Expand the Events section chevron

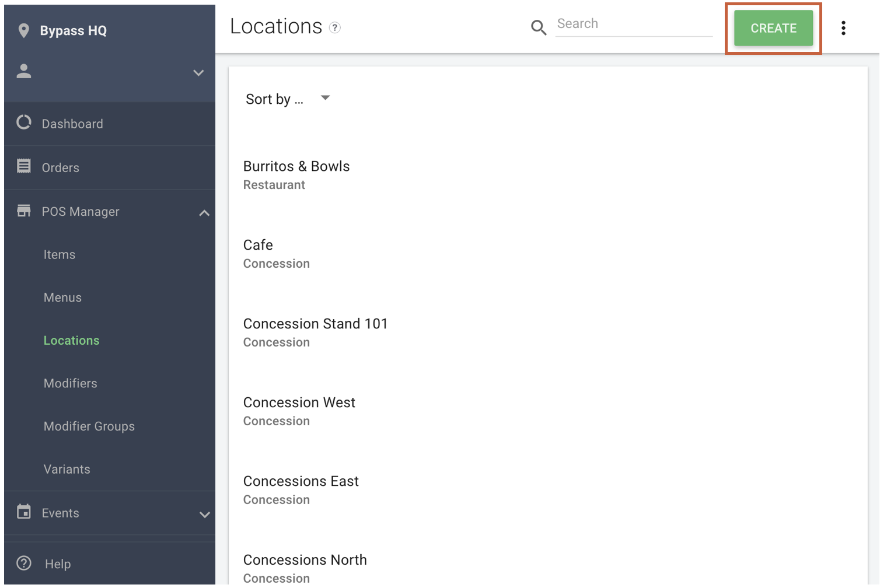(x=204, y=514)
